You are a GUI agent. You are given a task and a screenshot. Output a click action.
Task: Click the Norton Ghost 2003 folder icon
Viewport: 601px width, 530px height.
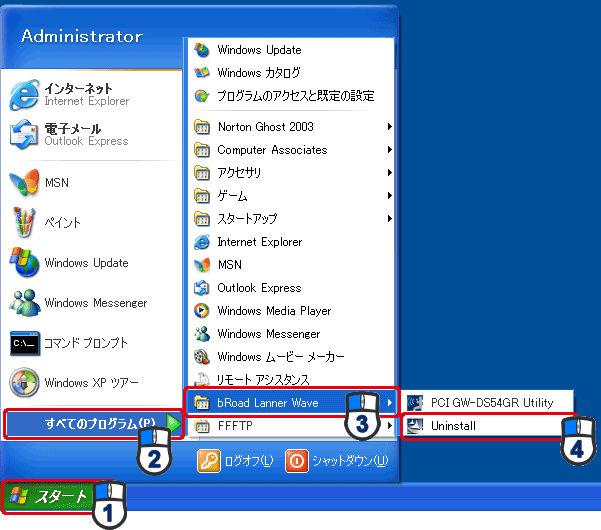point(202,127)
